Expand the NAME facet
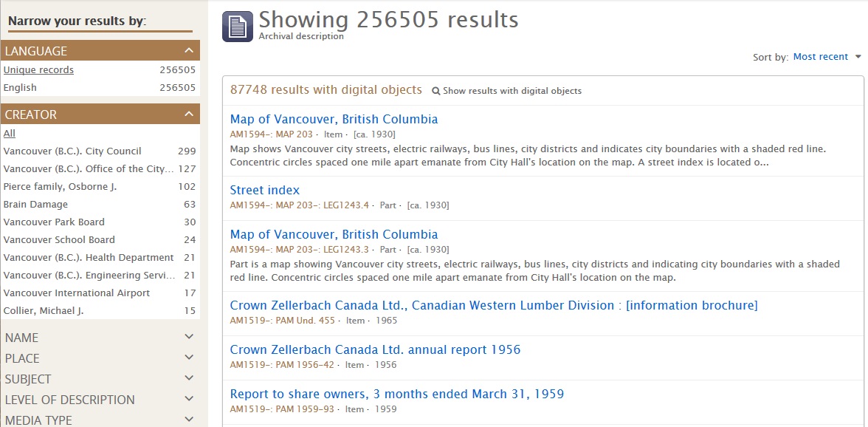Image resolution: width=868 pixels, height=427 pixels. pyautogui.click(x=100, y=338)
